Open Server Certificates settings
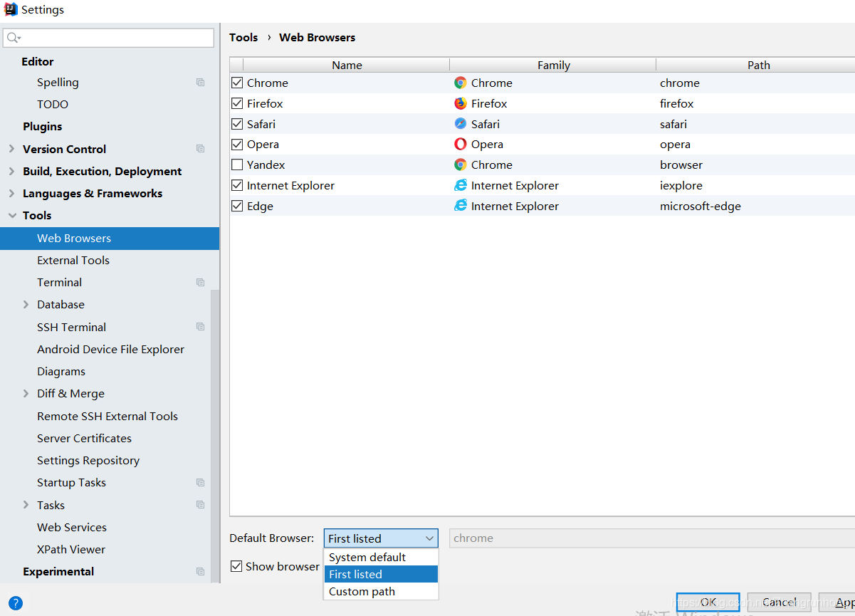The image size is (855, 616). point(84,438)
